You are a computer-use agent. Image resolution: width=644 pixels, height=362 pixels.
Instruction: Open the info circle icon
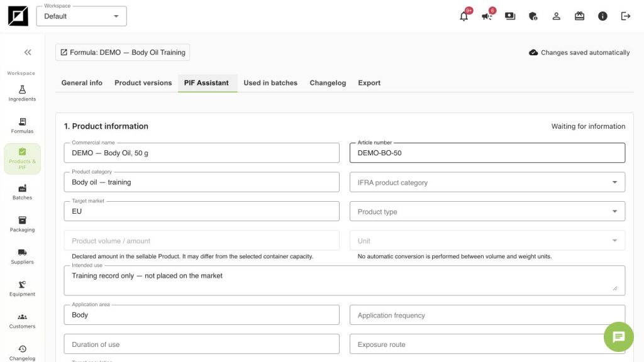pos(602,16)
